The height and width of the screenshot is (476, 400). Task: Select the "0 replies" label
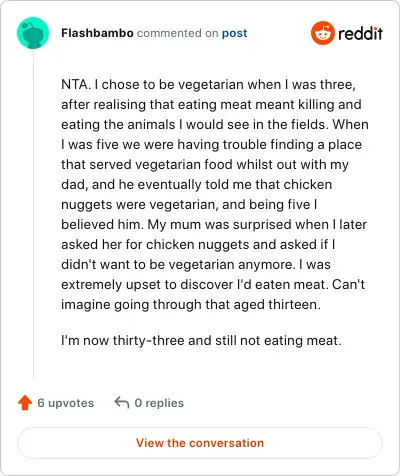click(159, 403)
